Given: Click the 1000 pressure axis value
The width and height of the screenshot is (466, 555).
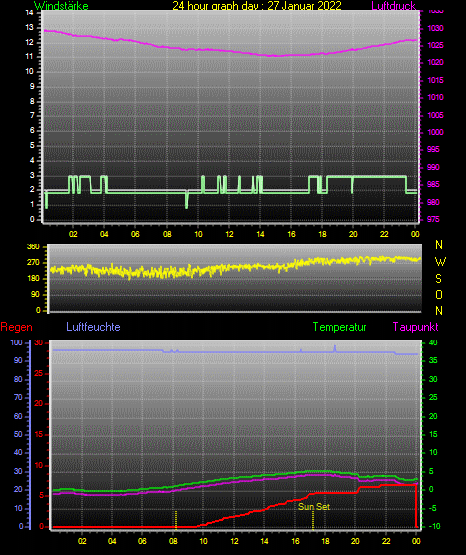Looking at the screenshot, I should click(x=435, y=132).
